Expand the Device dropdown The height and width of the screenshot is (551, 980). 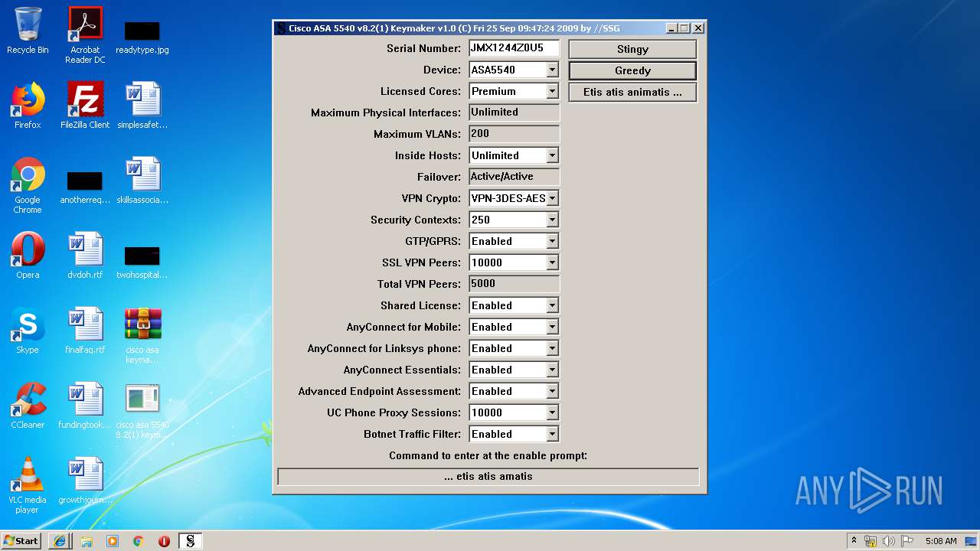tap(552, 70)
